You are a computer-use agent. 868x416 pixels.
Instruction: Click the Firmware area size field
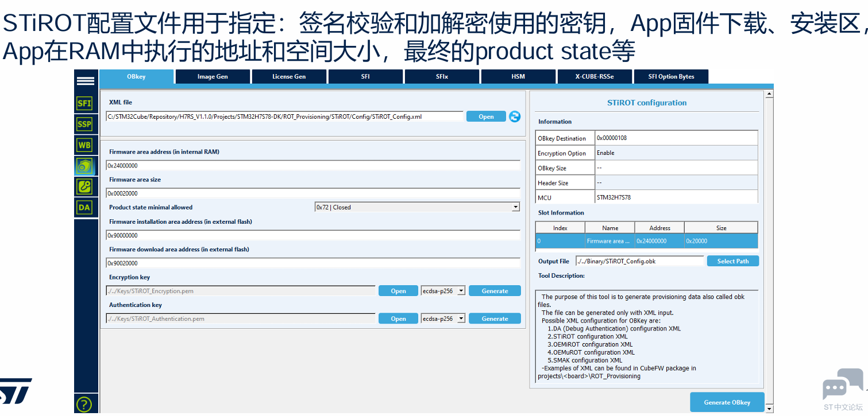point(313,193)
